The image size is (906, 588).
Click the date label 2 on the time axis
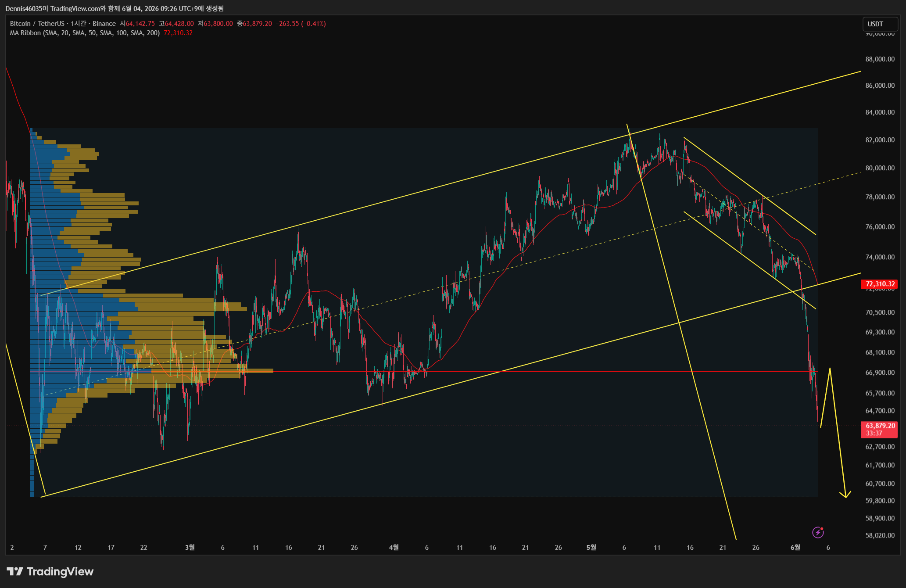pos(12,548)
